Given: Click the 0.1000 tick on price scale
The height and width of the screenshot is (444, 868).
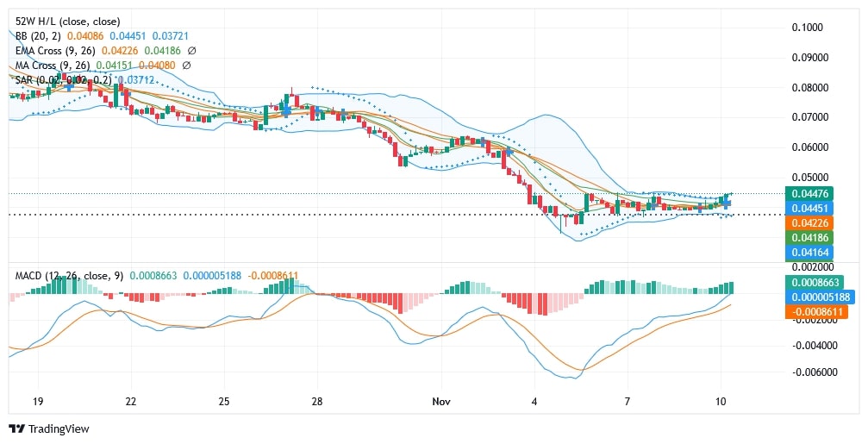Looking at the screenshot, I should pos(808,28).
